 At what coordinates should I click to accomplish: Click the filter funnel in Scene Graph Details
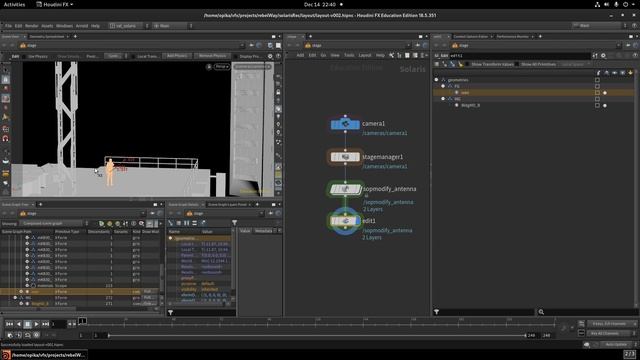click(234, 223)
